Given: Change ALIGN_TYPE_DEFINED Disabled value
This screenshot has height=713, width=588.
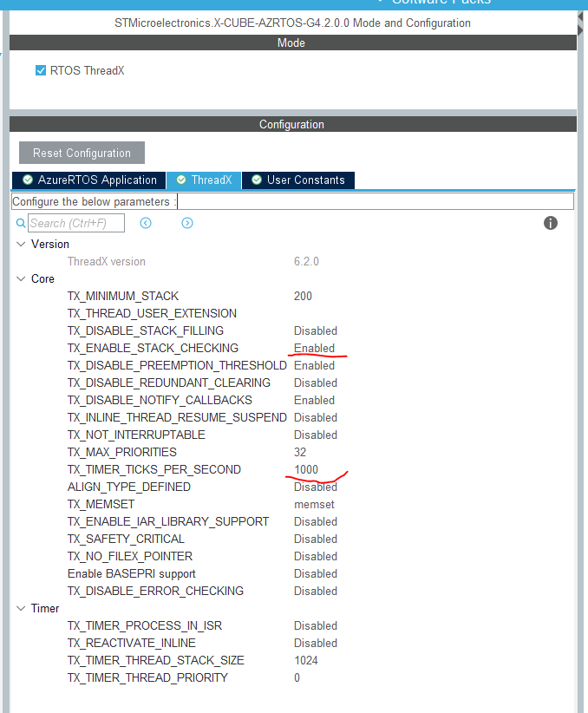Looking at the screenshot, I should (316, 487).
